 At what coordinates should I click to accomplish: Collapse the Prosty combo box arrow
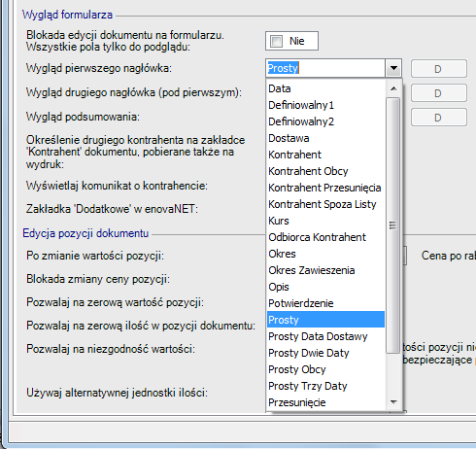tap(393, 68)
